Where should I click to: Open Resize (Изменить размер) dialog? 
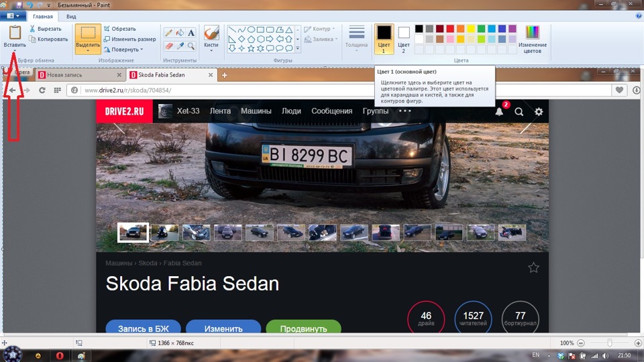point(129,39)
